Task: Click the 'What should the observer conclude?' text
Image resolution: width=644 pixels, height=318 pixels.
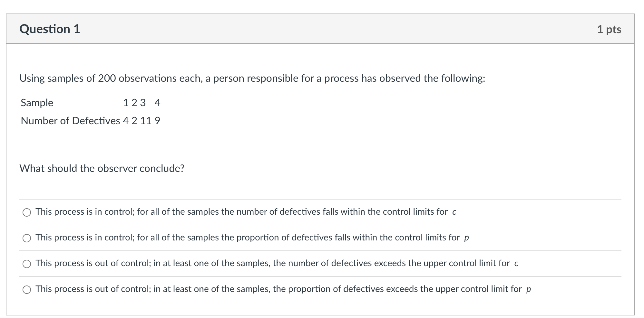Action: pos(102,168)
